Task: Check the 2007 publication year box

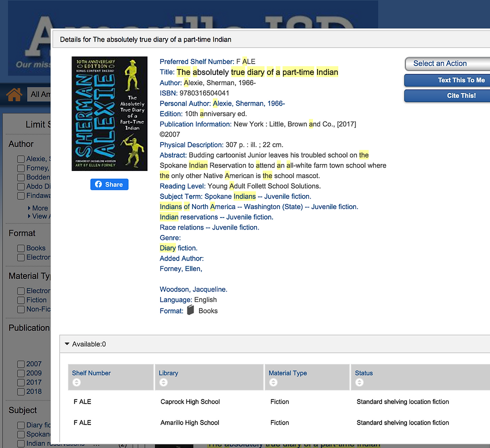Action: click(x=21, y=364)
